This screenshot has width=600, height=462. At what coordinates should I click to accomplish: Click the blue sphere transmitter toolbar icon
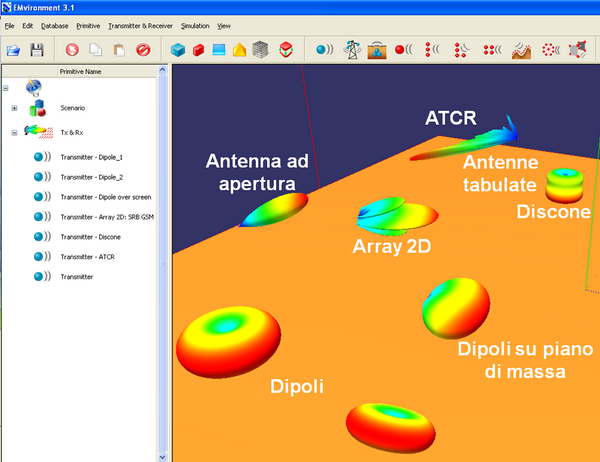tap(325, 49)
